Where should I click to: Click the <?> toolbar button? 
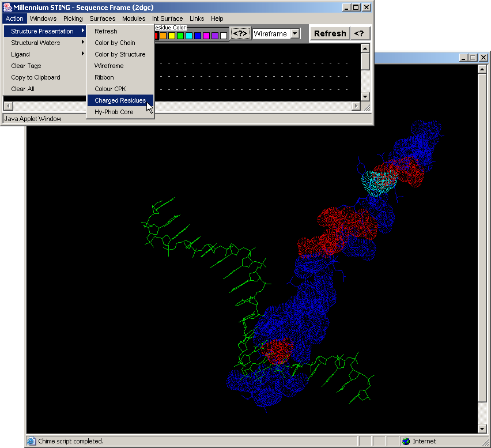pyautogui.click(x=240, y=33)
